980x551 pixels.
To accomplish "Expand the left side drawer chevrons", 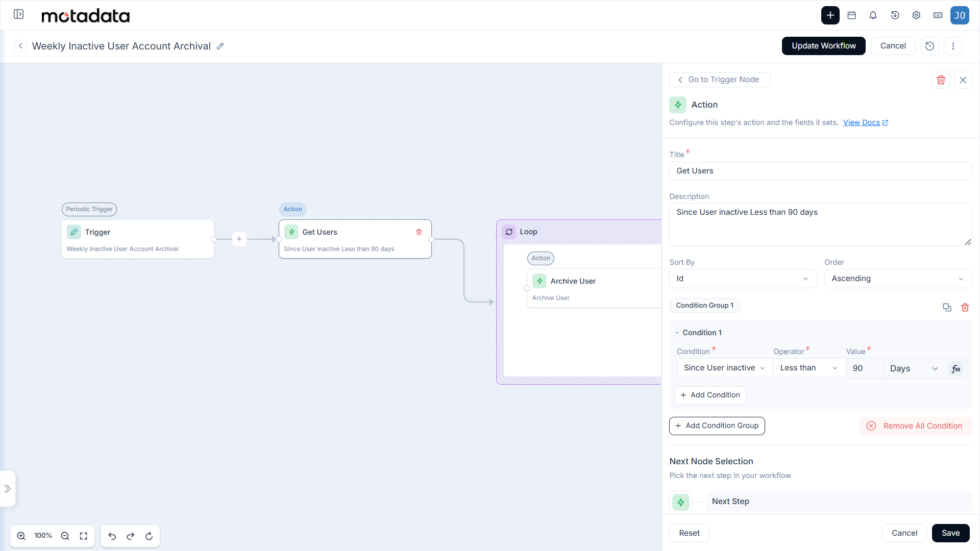I will click(x=8, y=489).
